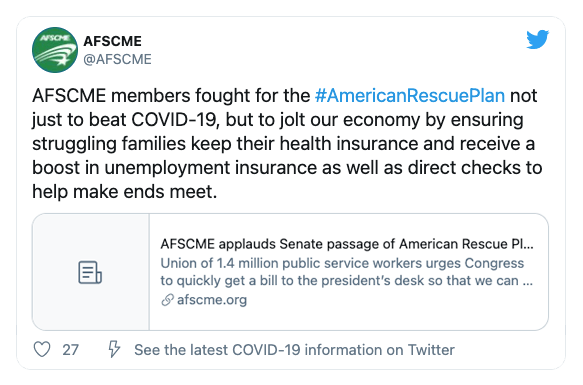Open 'AFSCME applauds Senate passage' card title
The image size is (583, 385).
coord(347,244)
